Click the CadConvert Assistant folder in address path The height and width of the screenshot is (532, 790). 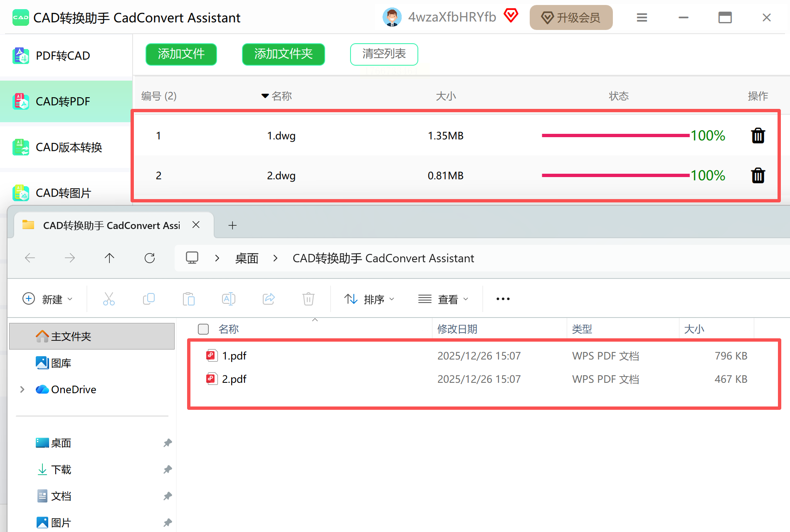(383, 259)
